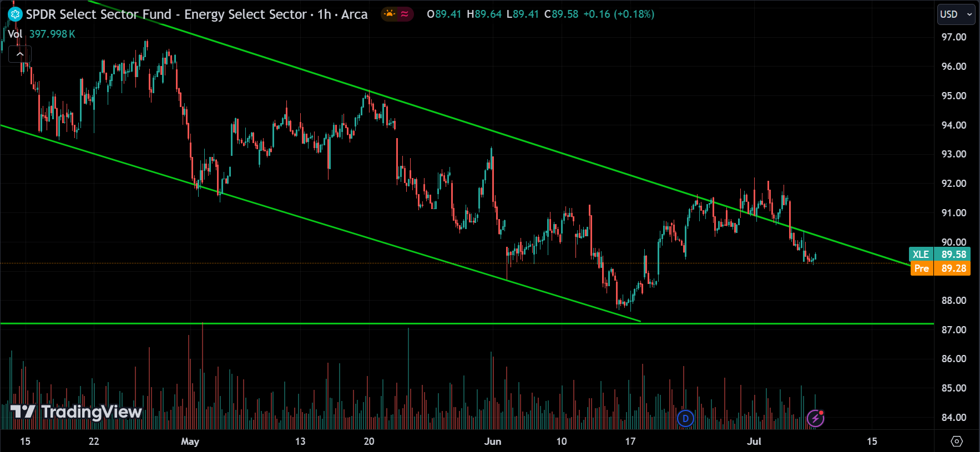
Task: Click the Jun date axis label
Action: 493,441
